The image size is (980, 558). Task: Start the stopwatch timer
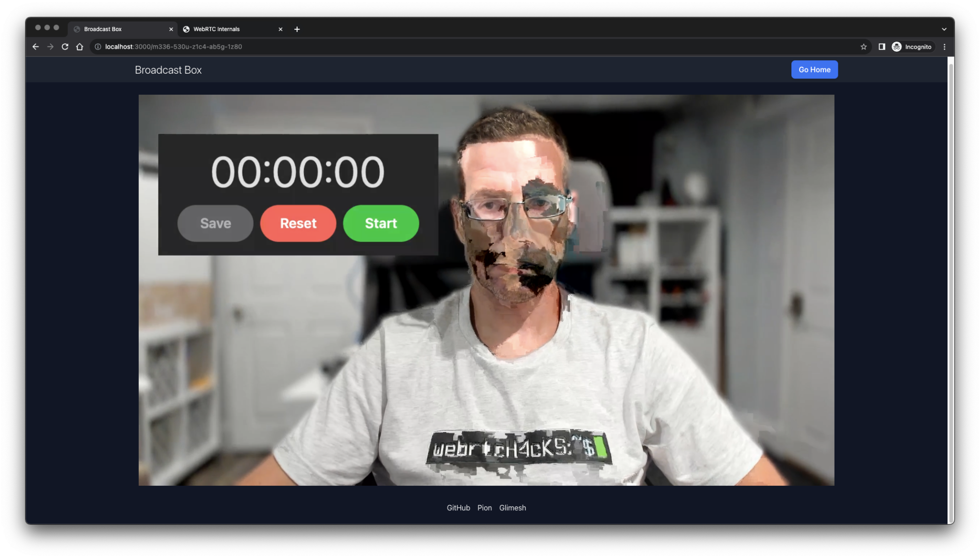tap(380, 223)
